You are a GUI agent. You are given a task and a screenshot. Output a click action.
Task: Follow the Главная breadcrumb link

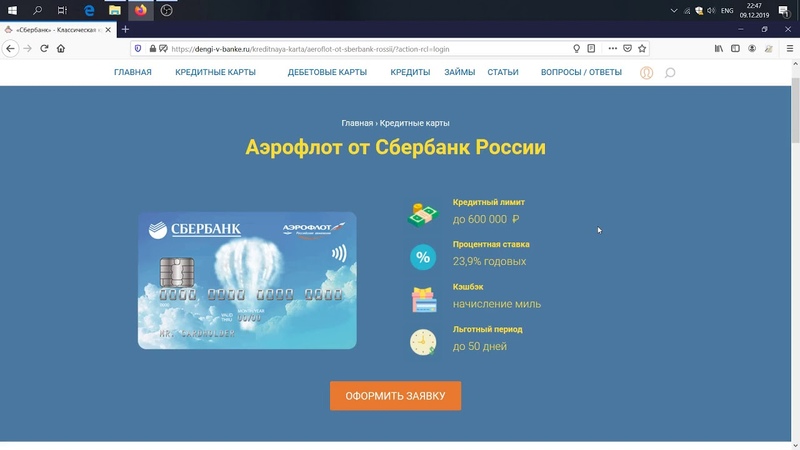[x=357, y=123]
